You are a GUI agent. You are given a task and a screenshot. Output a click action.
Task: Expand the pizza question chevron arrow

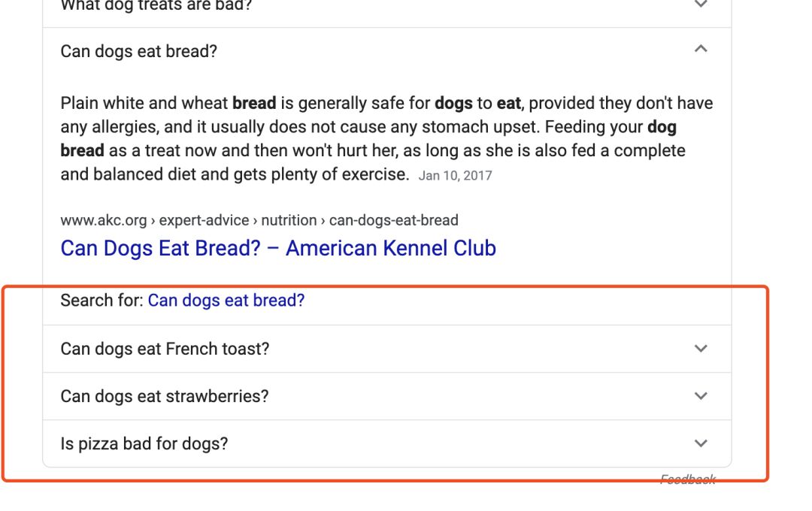(x=701, y=443)
